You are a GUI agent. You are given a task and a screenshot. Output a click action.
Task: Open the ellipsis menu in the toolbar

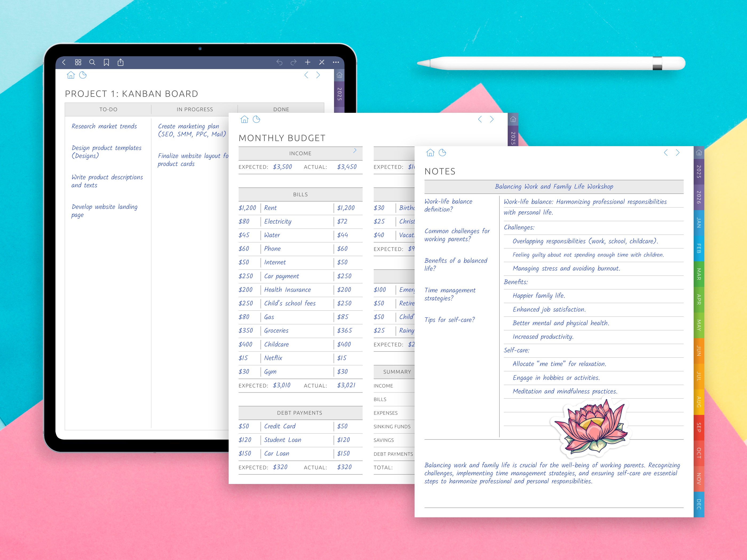point(336,62)
